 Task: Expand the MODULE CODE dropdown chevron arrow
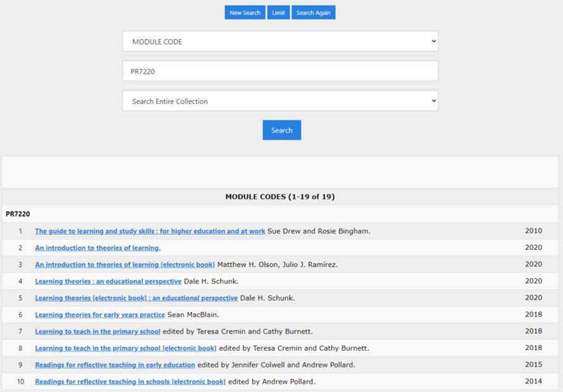point(433,41)
